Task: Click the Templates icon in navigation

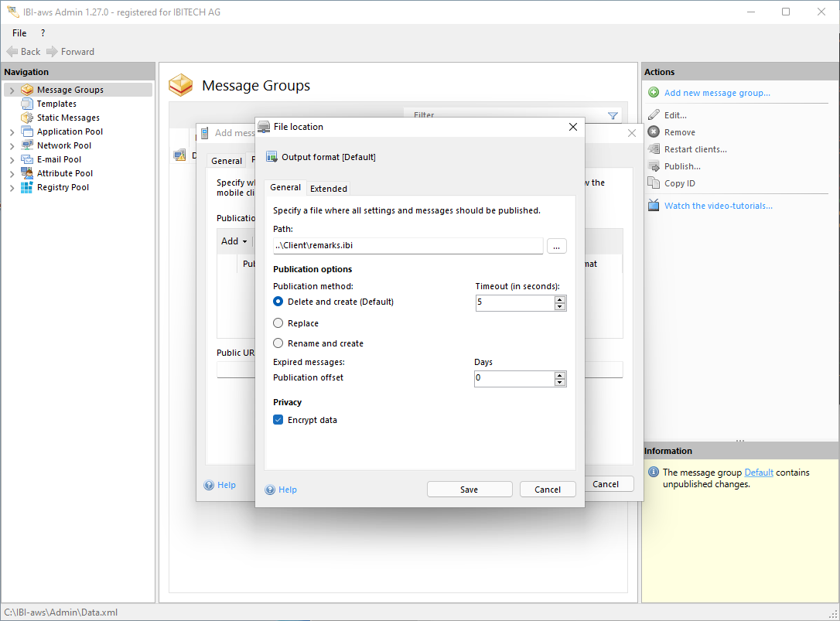Action: pyautogui.click(x=27, y=104)
